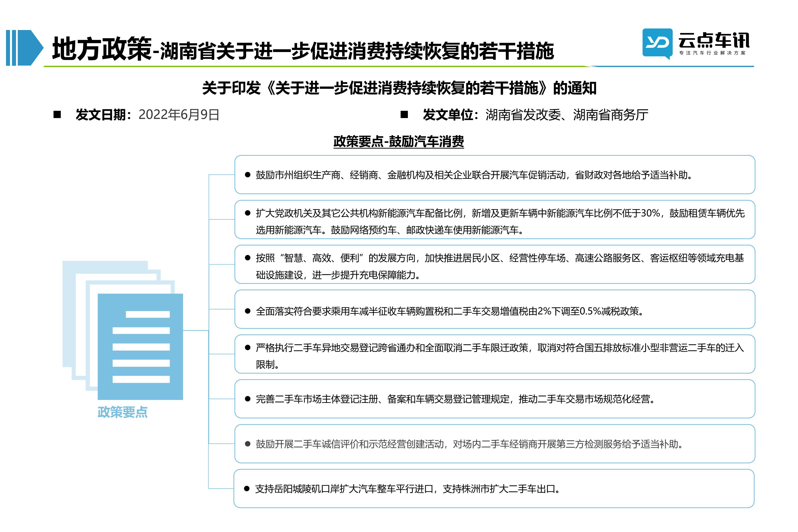Viewport: 798px width, 532px height.
Task: Click the subtitle 湖南省关于进一步促进消费持续恢复的若干措施
Action: click(x=357, y=51)
